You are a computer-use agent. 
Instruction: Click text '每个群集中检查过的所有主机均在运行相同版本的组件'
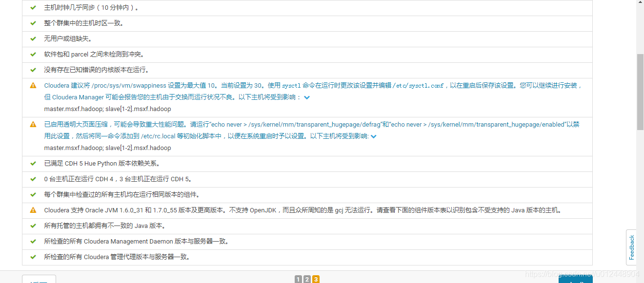[121, 195]
